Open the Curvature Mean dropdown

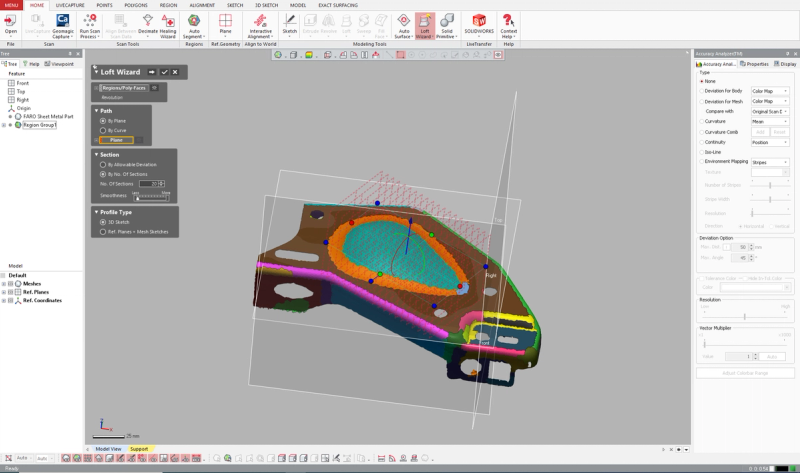pos(770,122)
